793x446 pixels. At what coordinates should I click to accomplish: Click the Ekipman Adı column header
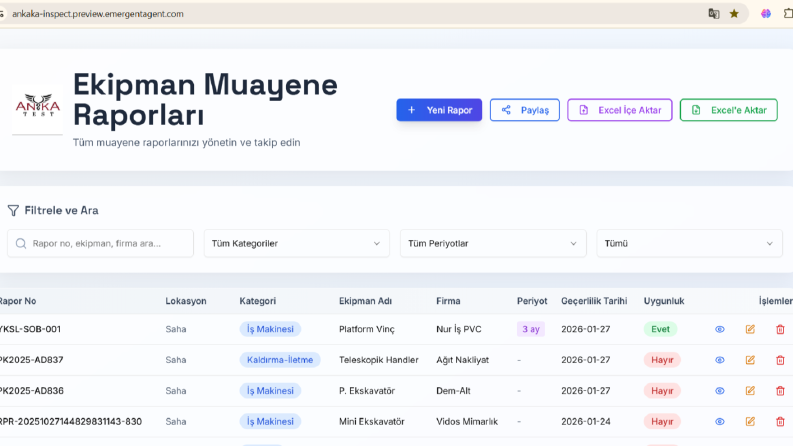(365, 301)
